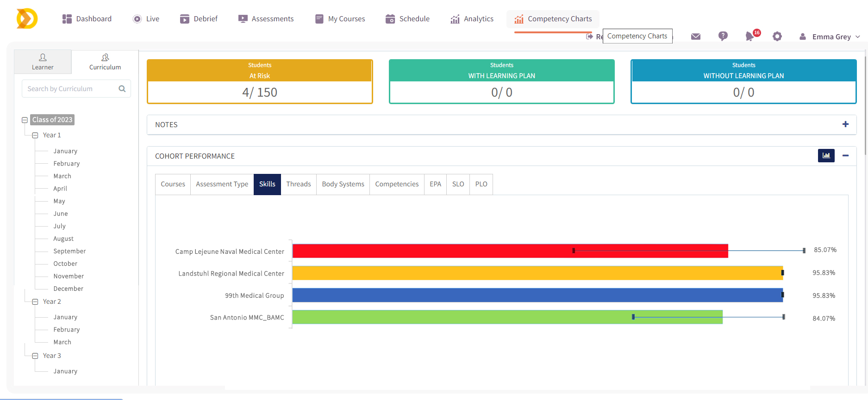This screenshot has width=868, height=400.
Task: Click the red Camp Lejeune bar
Action: pyautogui.click(x=509, y=251)
